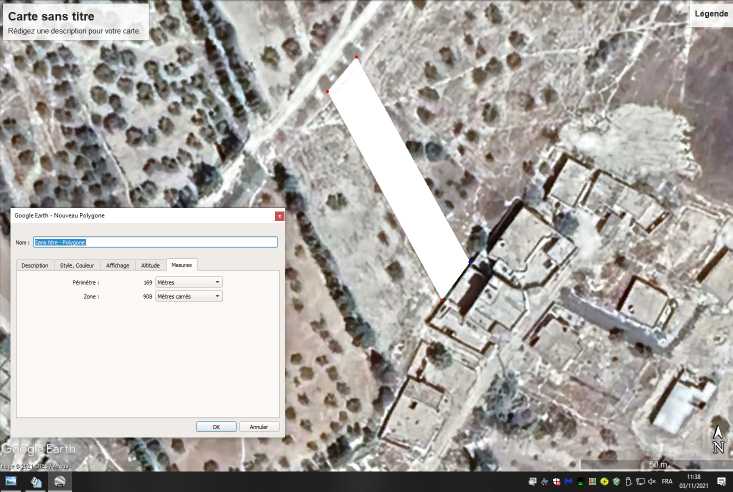Click the yellow circular tray icon
This screenshot has height=492, width=733.
pos(604,482)
